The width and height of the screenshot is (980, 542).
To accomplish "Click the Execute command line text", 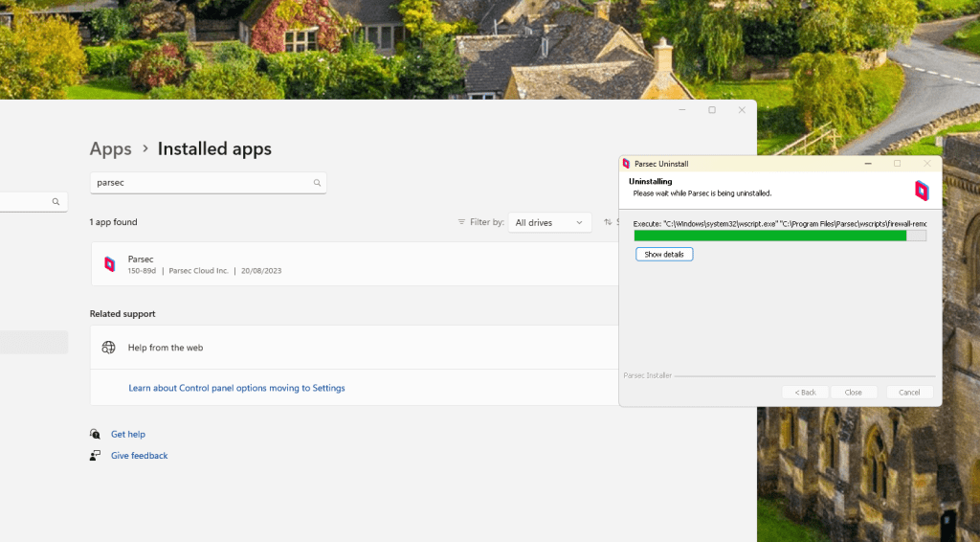I will pos(779,223).
